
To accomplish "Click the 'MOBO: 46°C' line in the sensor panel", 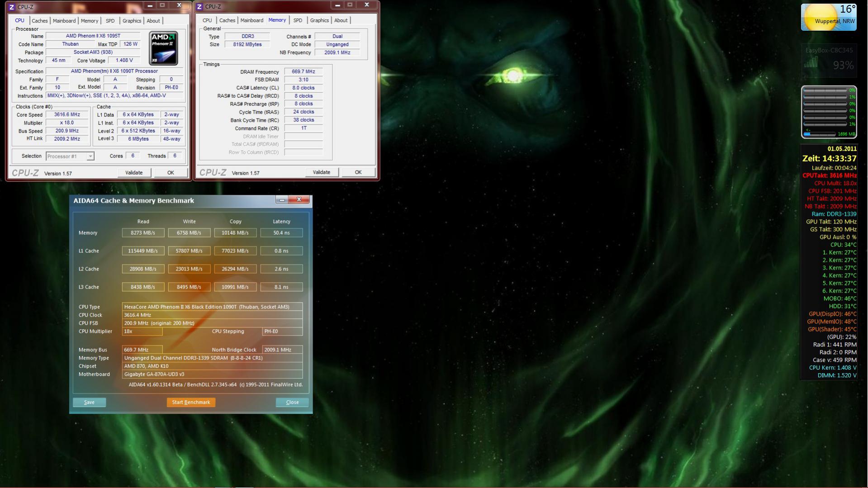I will 840,298.
